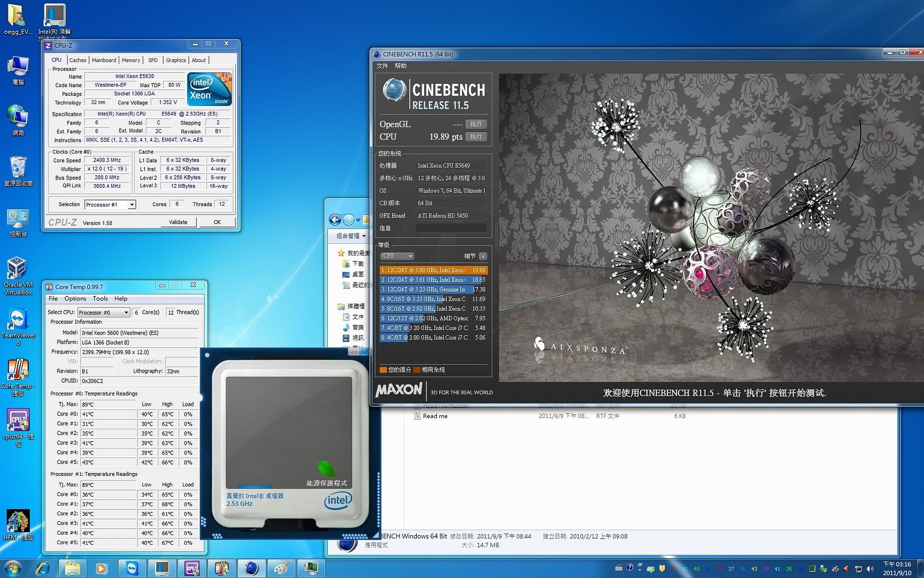Open the 帮助 menu in Cinebench
924x578 pixels.
coord(401,66)
